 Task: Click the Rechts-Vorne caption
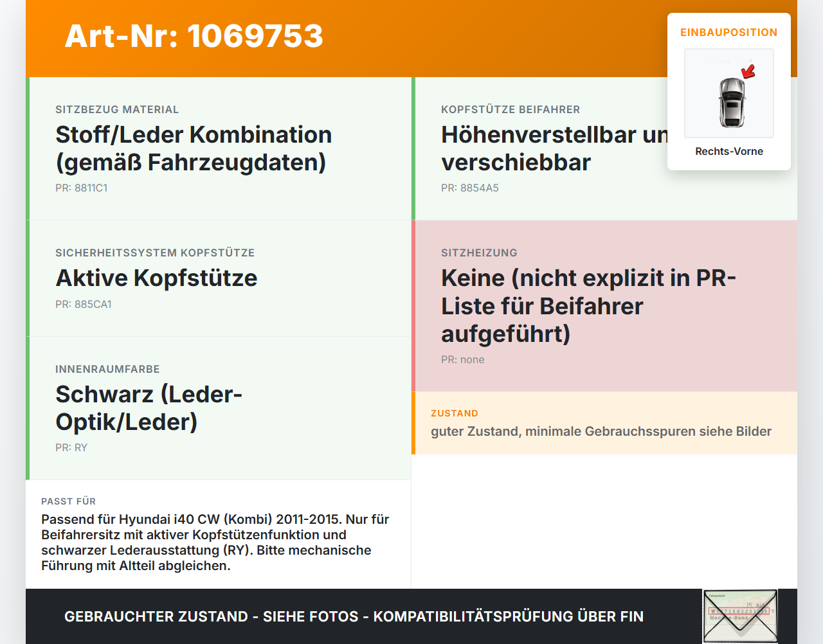(729, 151)
